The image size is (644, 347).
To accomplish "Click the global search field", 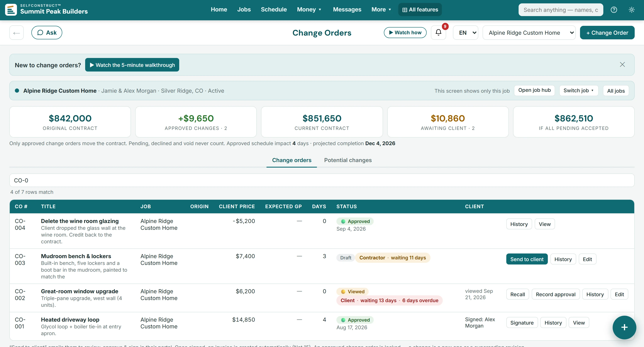I will click(561, 10).
